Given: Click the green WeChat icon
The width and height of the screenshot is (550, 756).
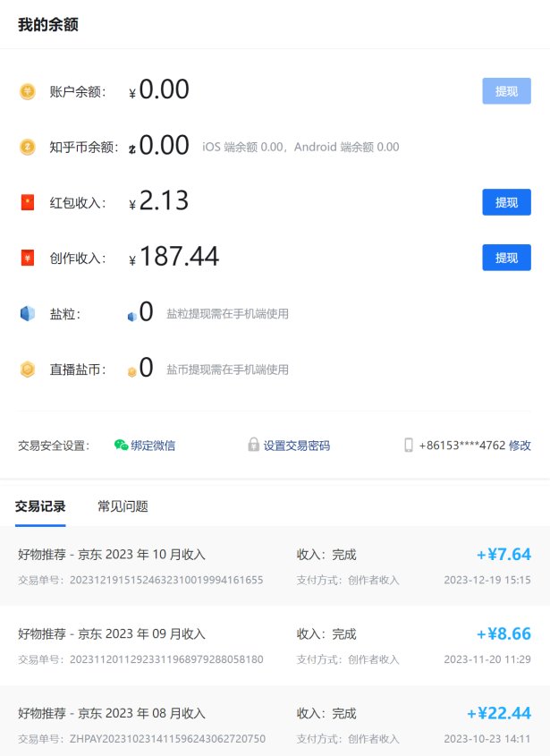Looking at the screenshot, I should click(121, 445).
